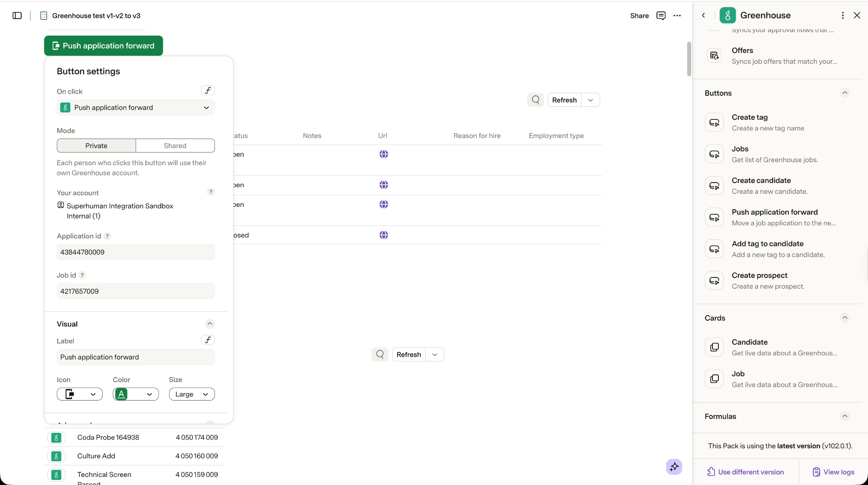Image resolution: width=868 pixels, height=485 pixels.
Task: Collapse the Visual section
Action: (210, 324)
